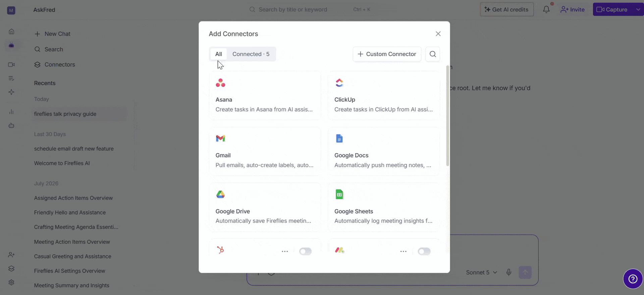Click the Gmail connector logo
This screenshot has height=295, width=644.
click(220, 138)
